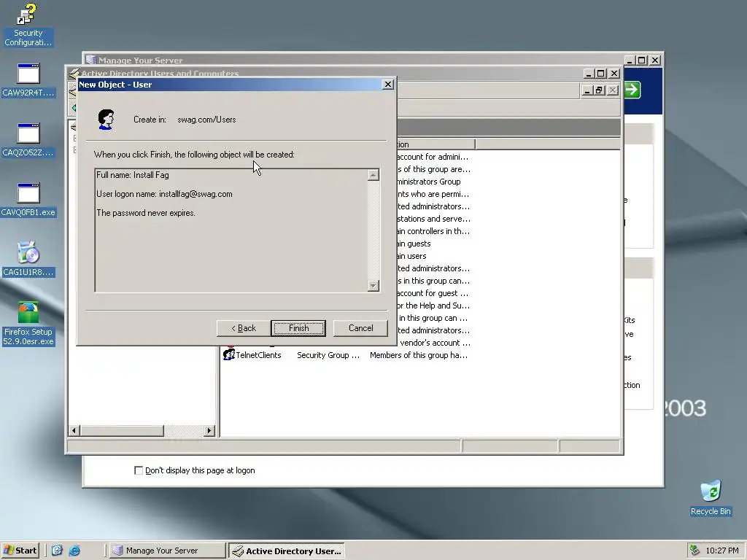Close Active Directory Users and Computers window
Screen dimensions: 747x560
tap(614, 74)
